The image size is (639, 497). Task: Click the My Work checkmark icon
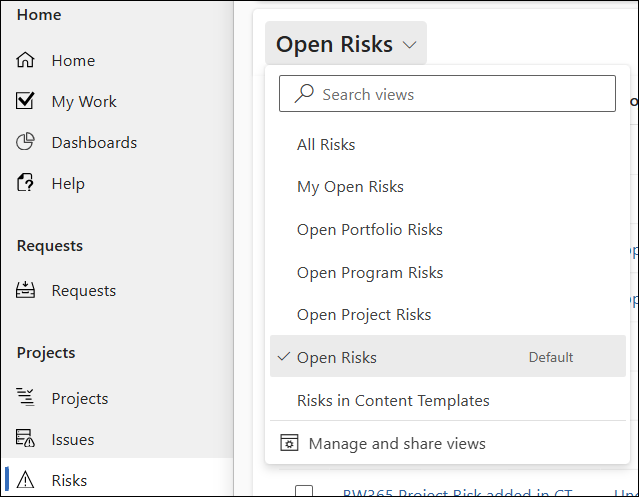(26, 101)
